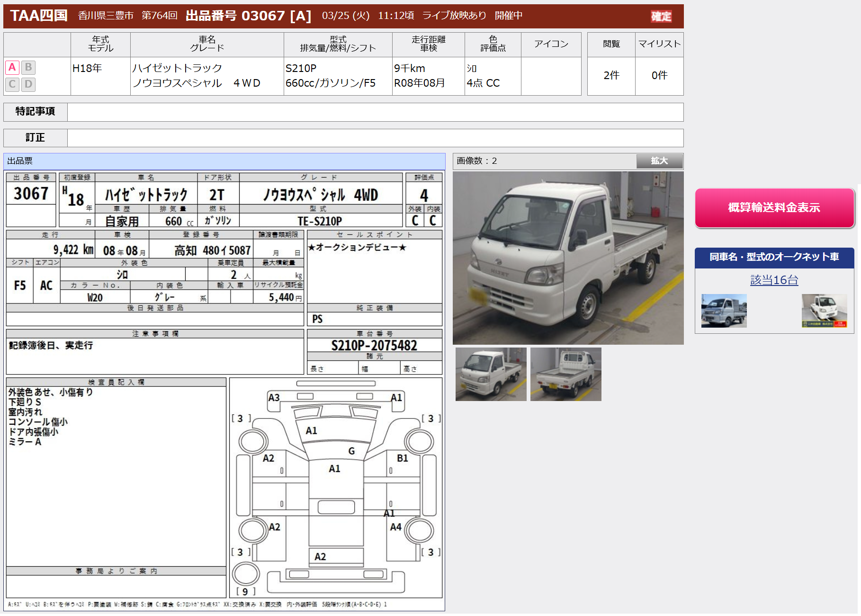861x616 pixels.
Task: Click the 特記事項 label
Action: tap(36, 111)
